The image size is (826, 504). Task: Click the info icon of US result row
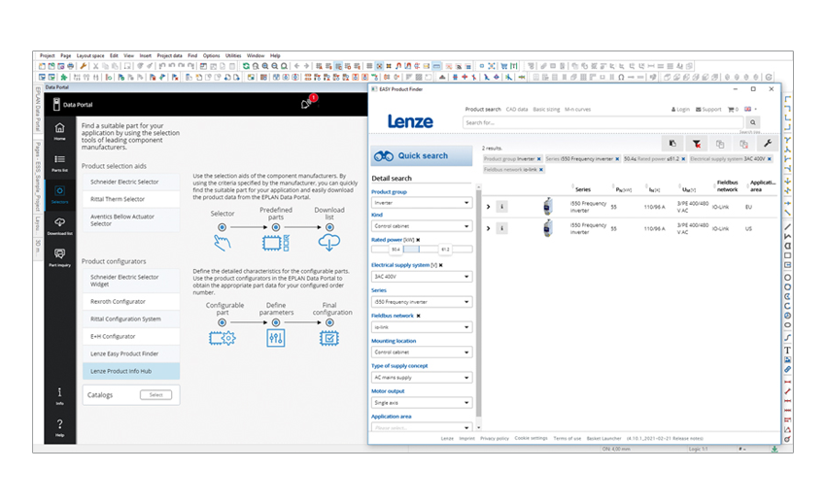(501, 228)
